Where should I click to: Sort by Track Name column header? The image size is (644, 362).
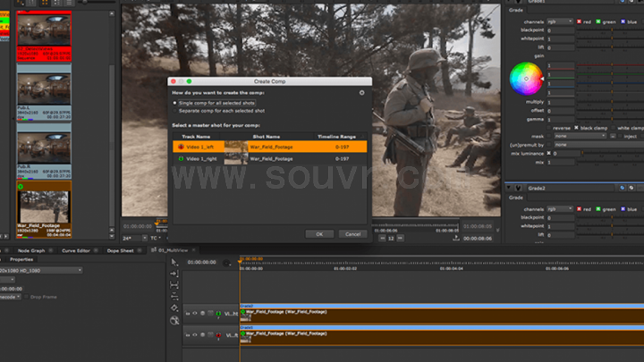click(x=196, y=137)
